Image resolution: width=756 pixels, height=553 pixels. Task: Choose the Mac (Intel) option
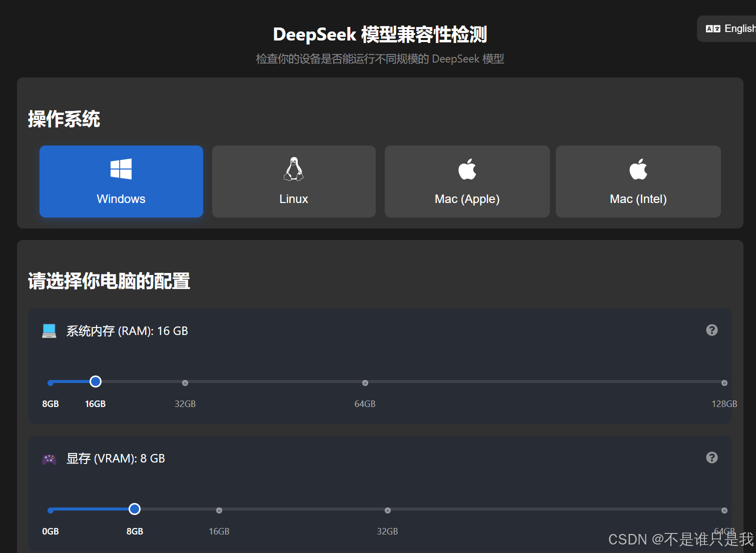[x=638, y=181]
